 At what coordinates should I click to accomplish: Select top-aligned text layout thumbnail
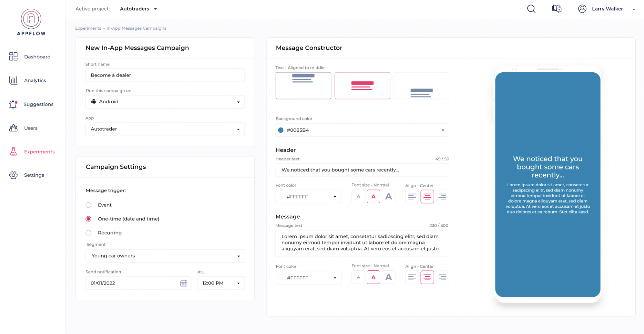tap(303, 86)
